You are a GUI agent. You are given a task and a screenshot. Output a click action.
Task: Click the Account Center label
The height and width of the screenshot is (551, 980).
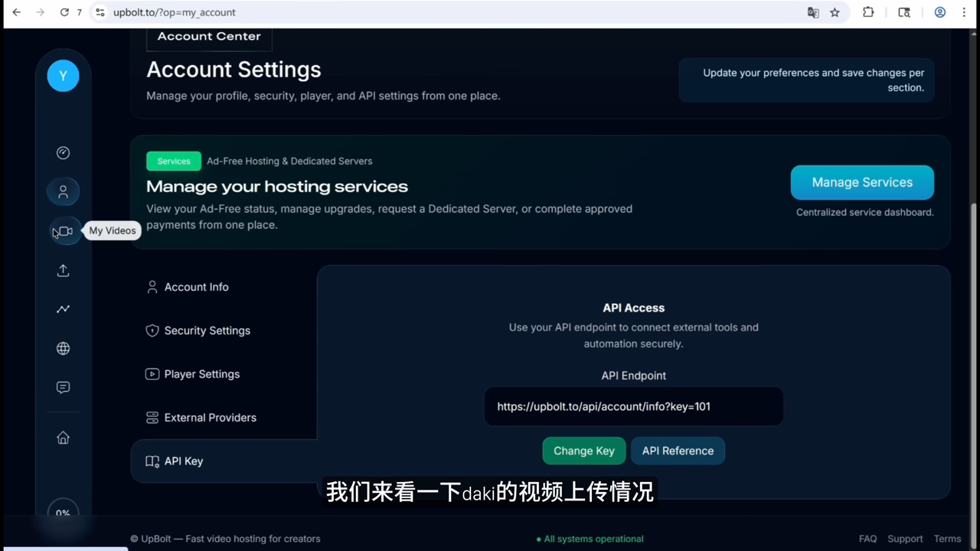[209, 37]
